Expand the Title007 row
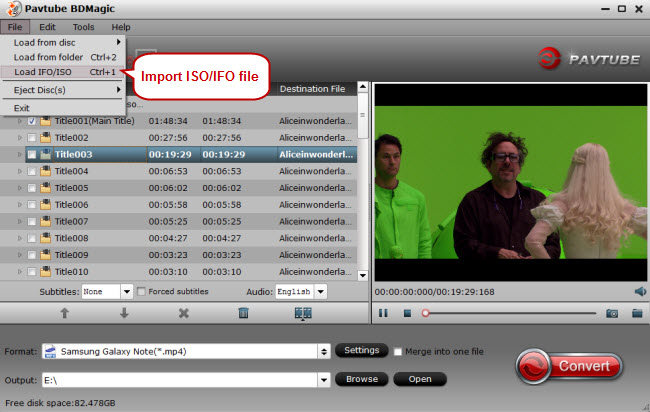 (x=19, y=221)
